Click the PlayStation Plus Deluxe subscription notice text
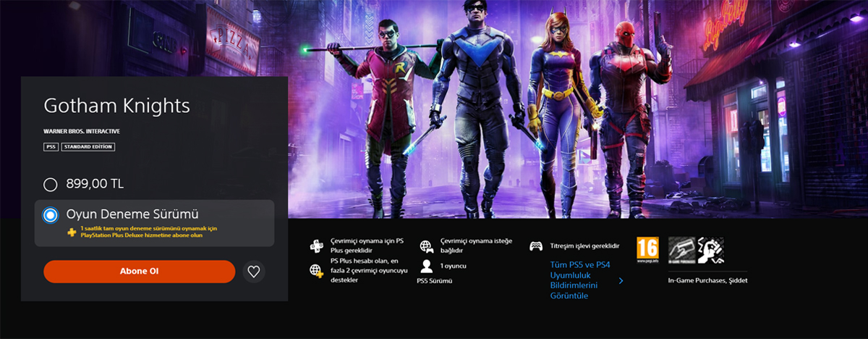Screen dimensions: 868x339 (x=148, y=232)
